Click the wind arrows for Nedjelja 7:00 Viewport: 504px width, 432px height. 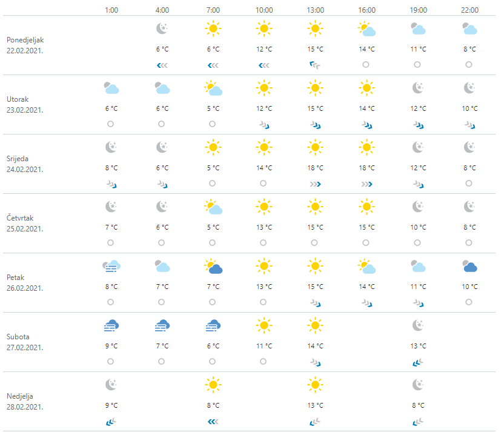coord(212,421)
